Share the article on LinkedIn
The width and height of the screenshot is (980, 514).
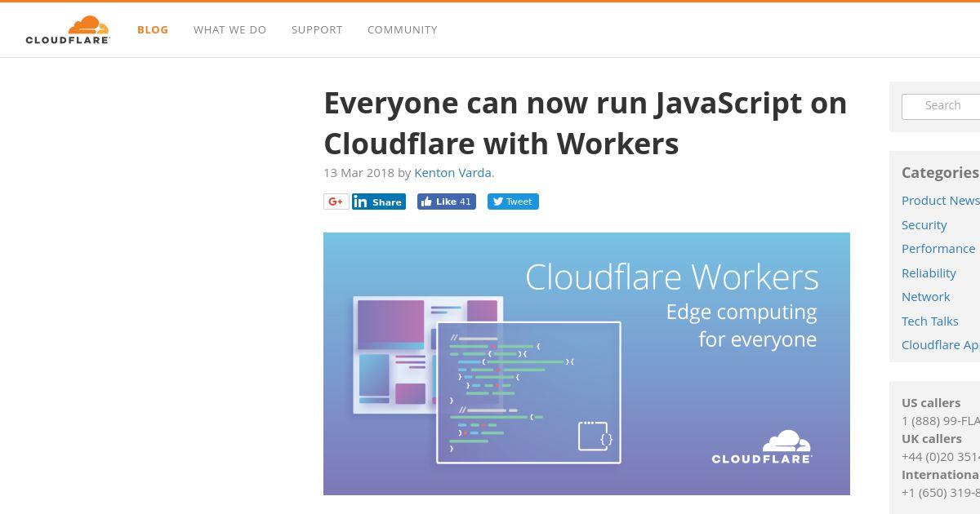379,202
